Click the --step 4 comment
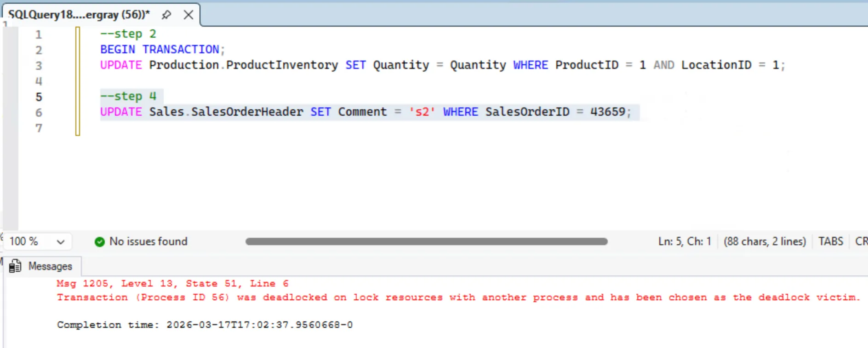This screenshot has height=348, width=868. (128, 96)
